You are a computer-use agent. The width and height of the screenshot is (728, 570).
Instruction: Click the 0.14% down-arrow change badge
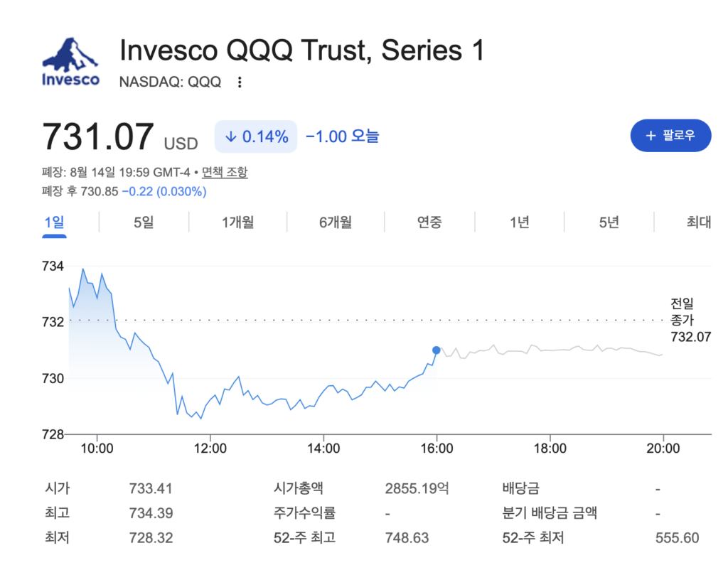pyautogui.click(x=256, y=136)
